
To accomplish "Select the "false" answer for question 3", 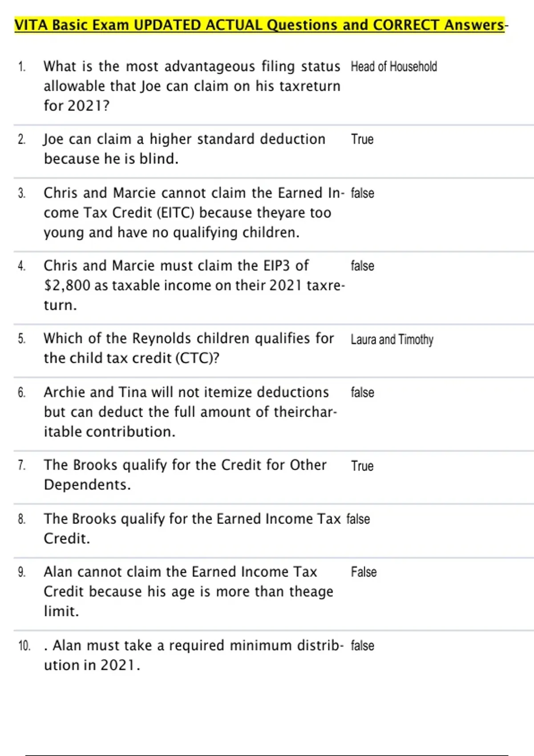I will click(x=362, y=193).
